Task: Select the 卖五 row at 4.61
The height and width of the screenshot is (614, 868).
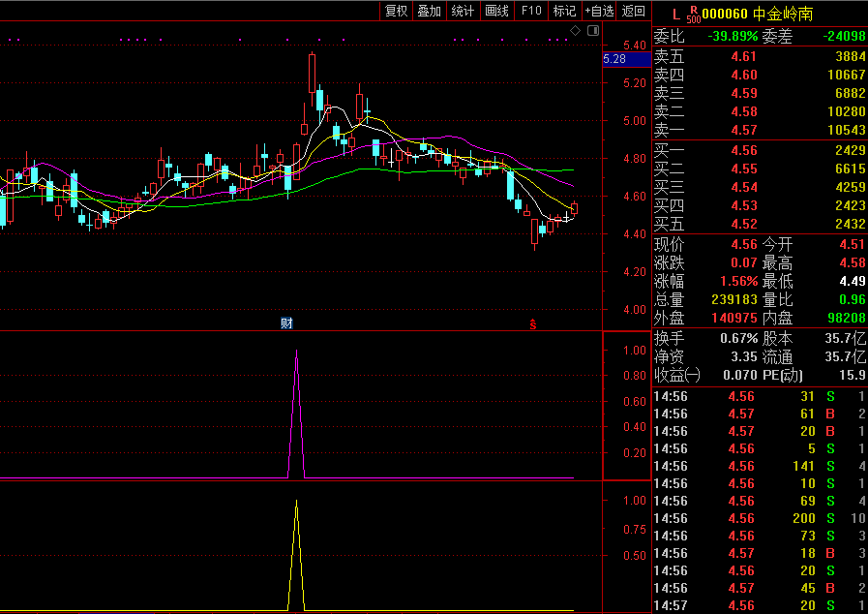Action: click(760, 56)
